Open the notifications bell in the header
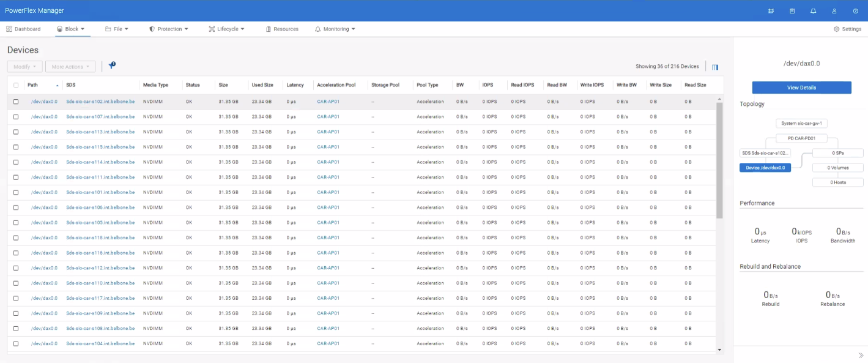Viewport: 868px width, 363px height. point(814,10)
